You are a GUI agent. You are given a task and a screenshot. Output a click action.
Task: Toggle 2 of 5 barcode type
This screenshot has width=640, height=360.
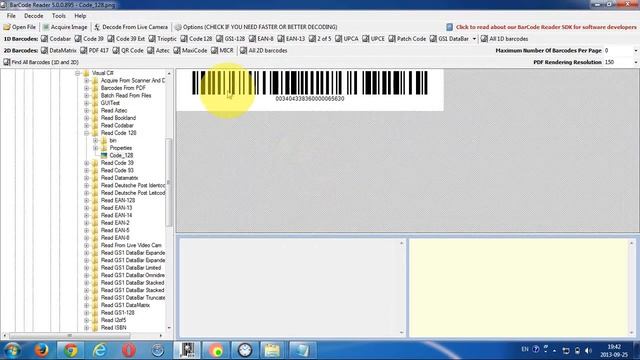coord(320,39)
